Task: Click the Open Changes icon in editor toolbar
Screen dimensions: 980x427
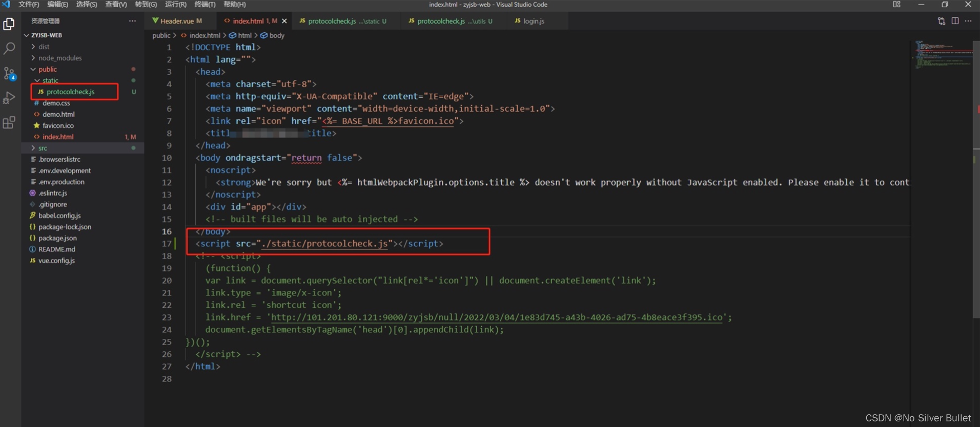Action: click(942, 21)
